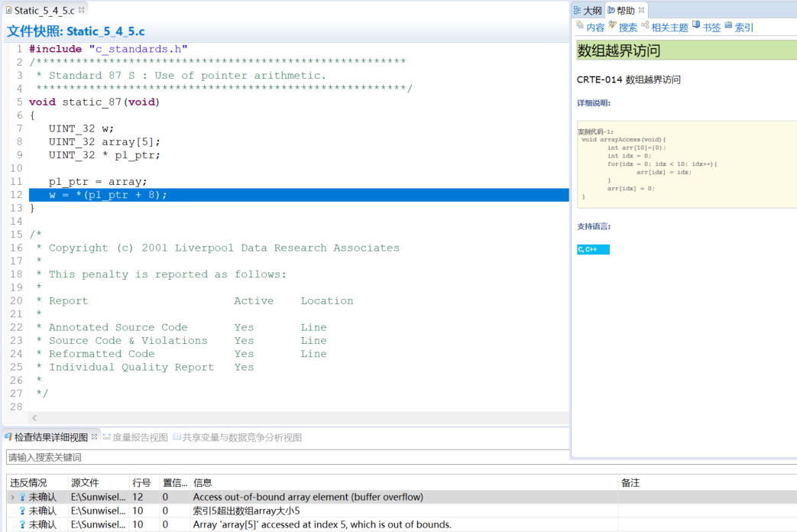
Task: Click the CRTE-014 数组越界访问 heading text
Action: (628, 79)
